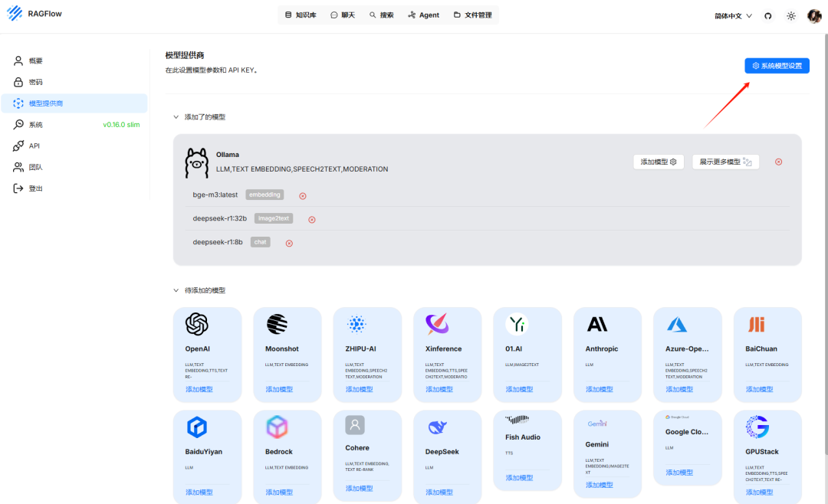Viewport: 828px width, 504px height.
Task: Open 系统 in the sidebar
Action: pos(74,125)
